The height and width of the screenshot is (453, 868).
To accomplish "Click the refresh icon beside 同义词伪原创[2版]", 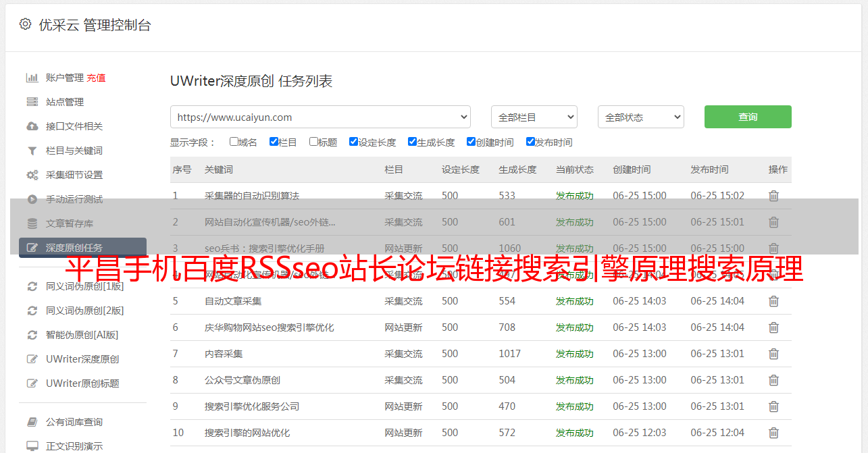I will [x=32, y=311].
